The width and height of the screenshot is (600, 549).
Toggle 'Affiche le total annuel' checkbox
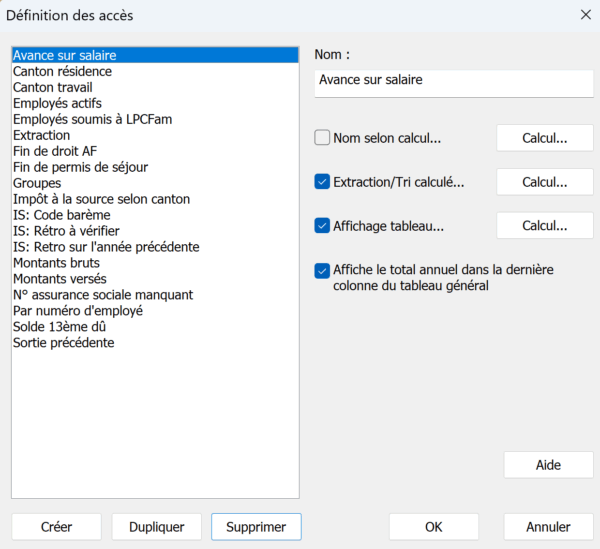pos(322,270)
